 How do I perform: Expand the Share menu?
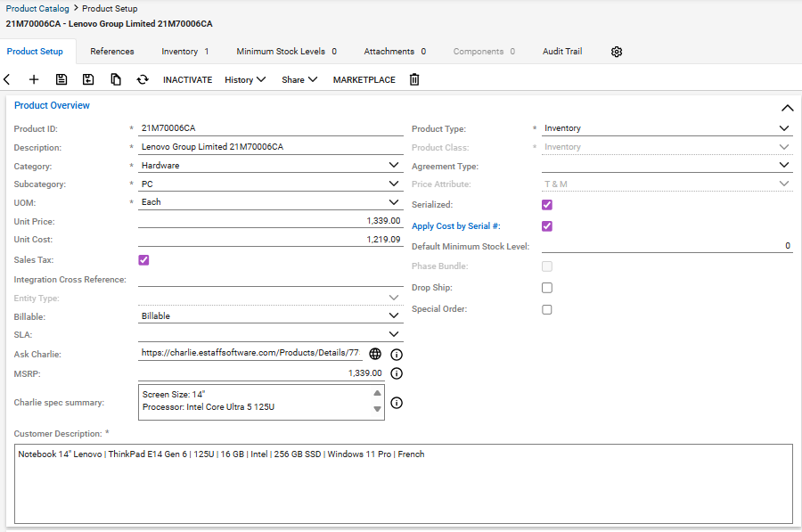click(x=299, y=80)
